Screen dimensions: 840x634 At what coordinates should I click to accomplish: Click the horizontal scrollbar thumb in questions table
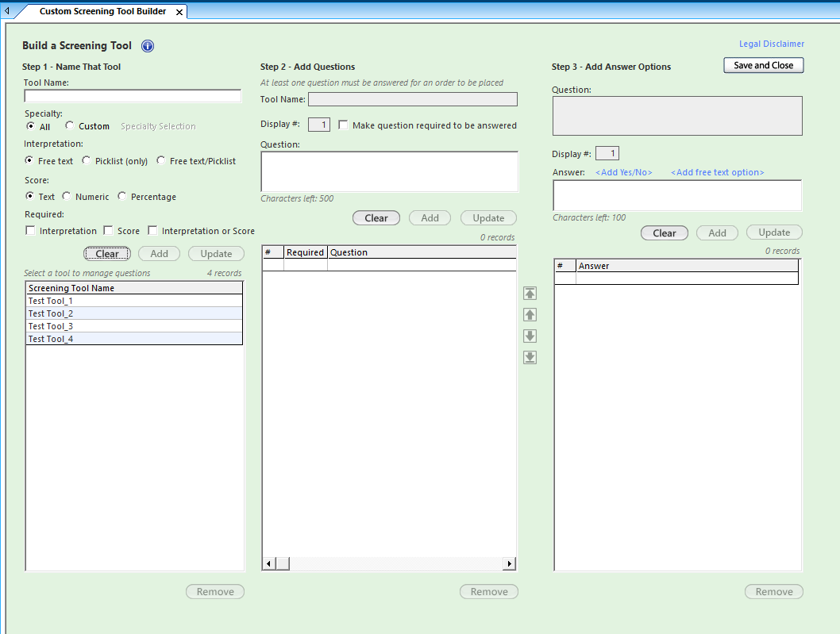point(283,563)
